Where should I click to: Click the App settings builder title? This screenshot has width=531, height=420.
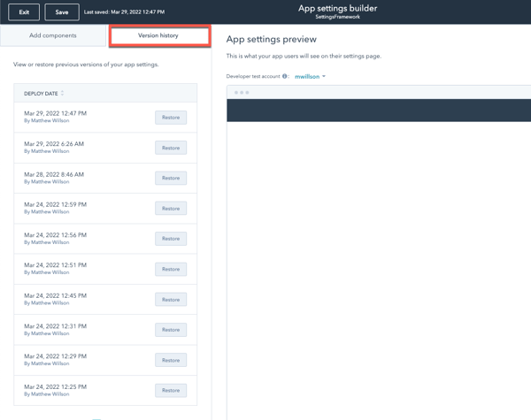pos(338,9)
